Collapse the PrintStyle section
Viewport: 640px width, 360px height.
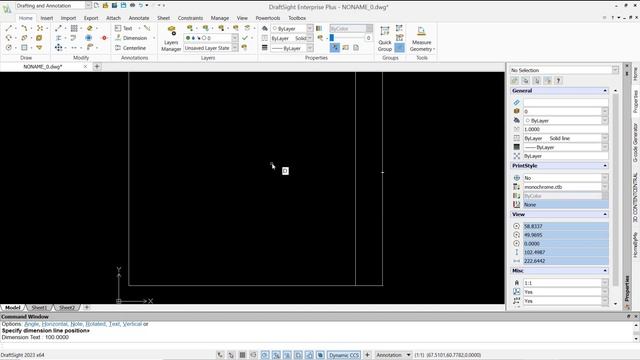coord(605,166)
